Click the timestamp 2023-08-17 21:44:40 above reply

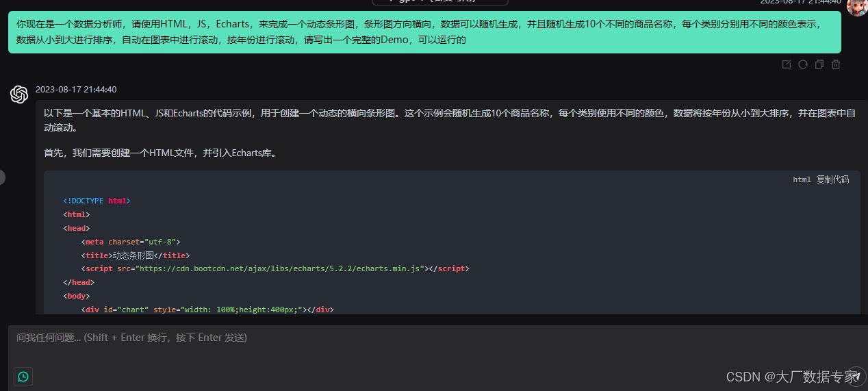pyautogui.click(x=76, y=90)
